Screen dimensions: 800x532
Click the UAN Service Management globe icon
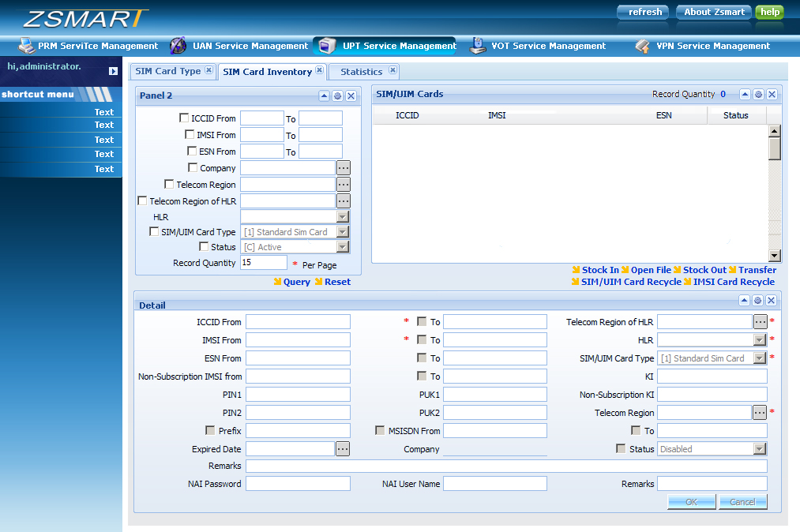(x=179, y=46)
